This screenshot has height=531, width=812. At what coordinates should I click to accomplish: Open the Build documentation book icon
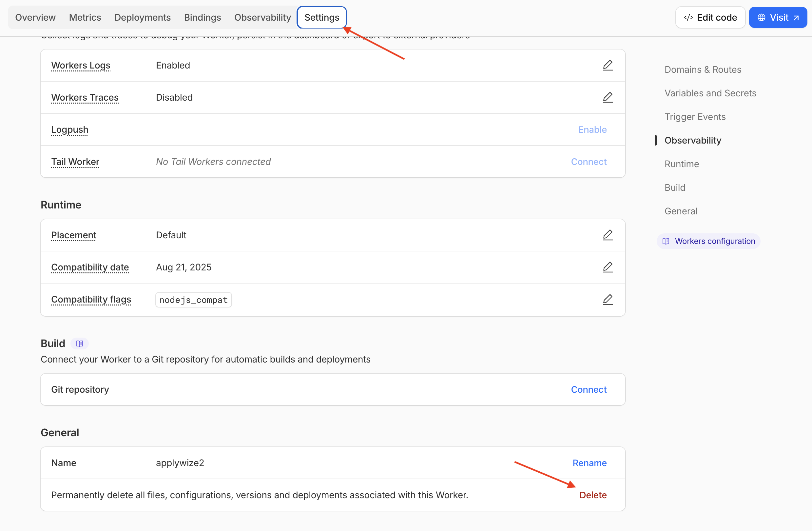(80, 343)
